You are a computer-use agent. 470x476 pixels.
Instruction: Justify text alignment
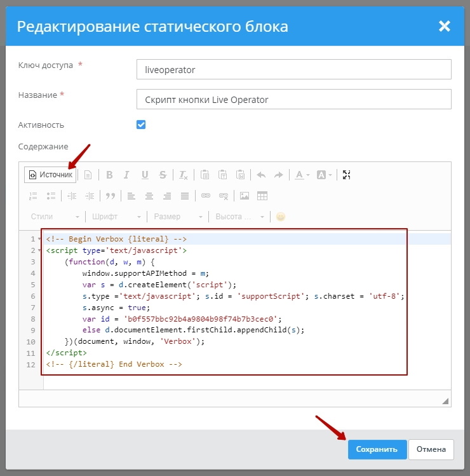point(185,196)
